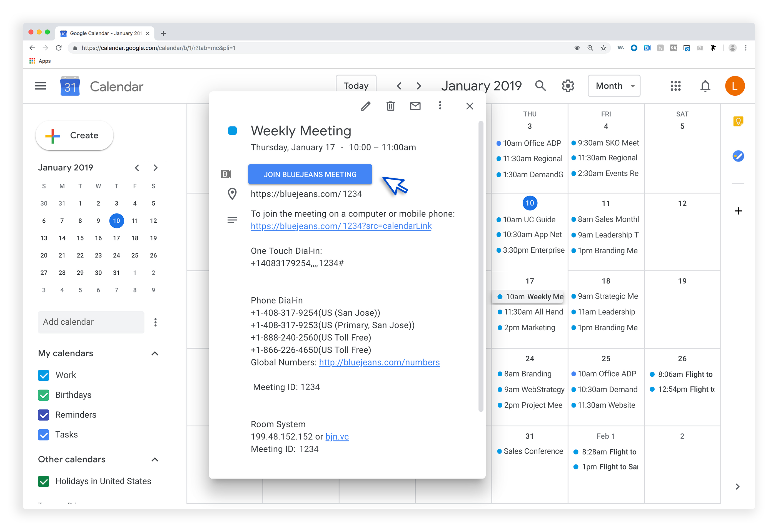Open a new browser tab

pos(163,33)
